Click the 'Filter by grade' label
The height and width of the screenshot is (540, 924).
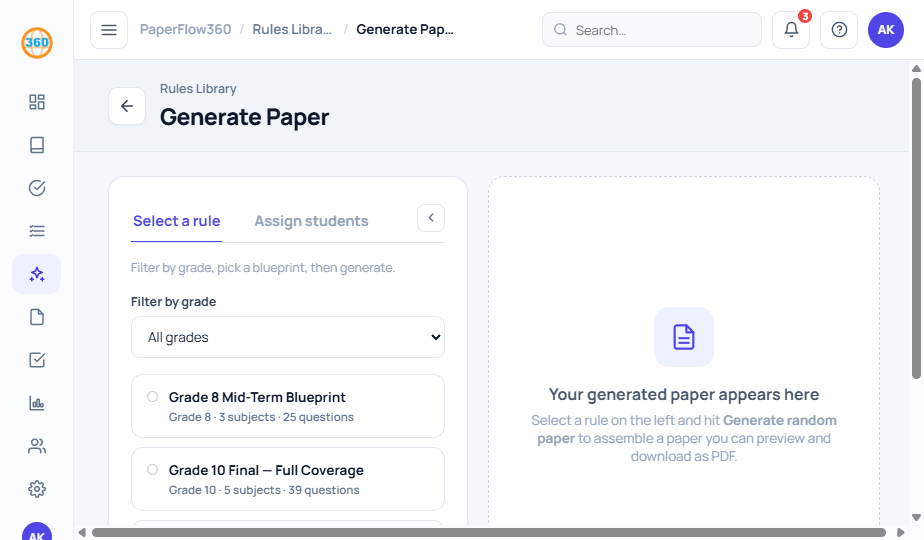pos(173,302)
